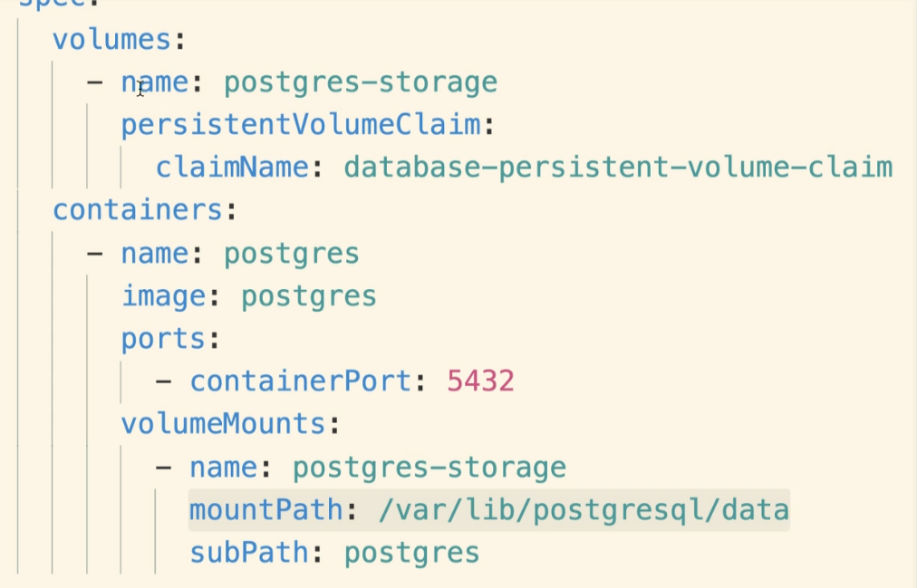
Task: Click the name key under containers
Action: (x=155, y=253)
